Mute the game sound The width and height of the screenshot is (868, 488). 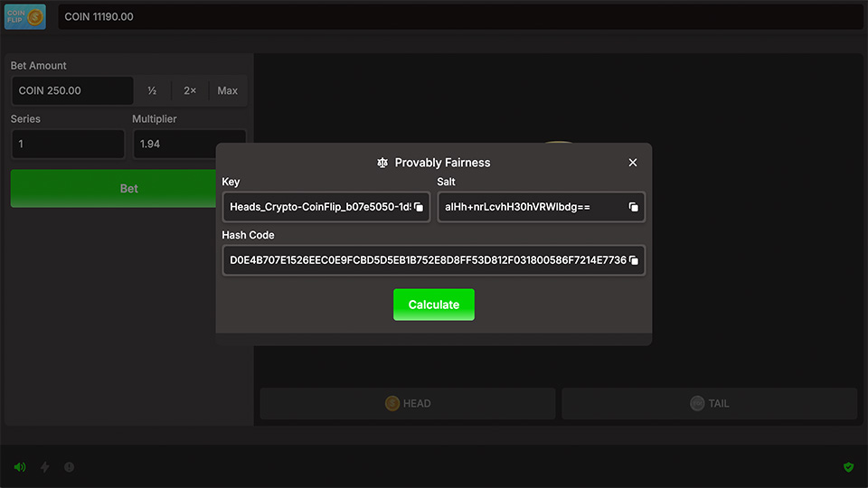coord(20,467)
